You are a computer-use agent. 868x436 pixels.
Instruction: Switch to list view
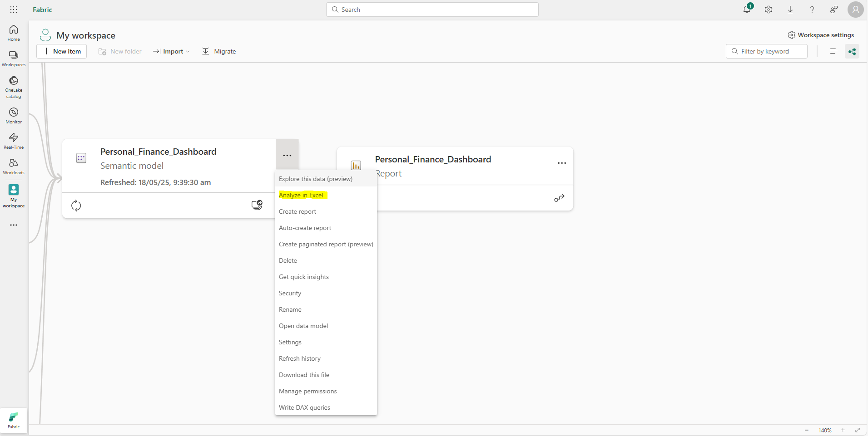833,52
